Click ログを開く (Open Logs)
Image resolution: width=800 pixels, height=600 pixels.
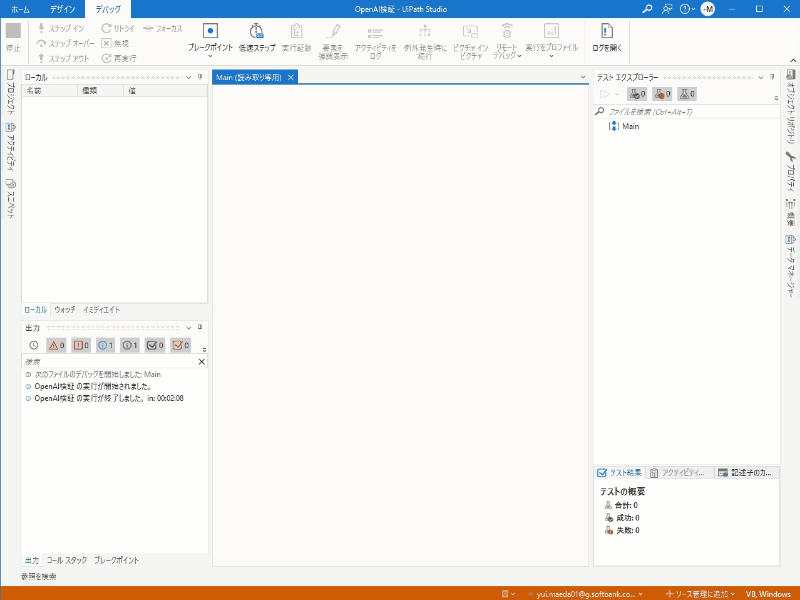[x=607, y=38]
